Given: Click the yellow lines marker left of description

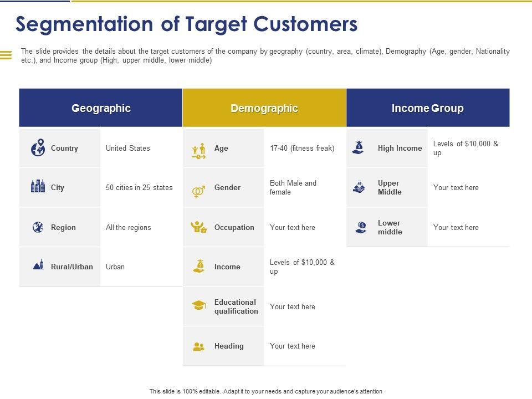Looking at the screenshot, I should pos(6,55).
